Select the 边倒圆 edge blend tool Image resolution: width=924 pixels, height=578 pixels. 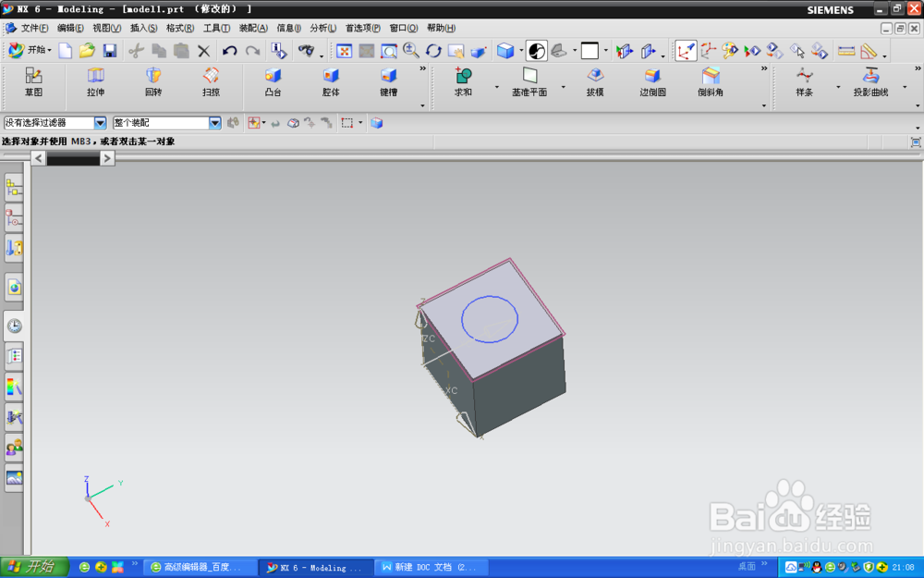[x=652, y=82]
